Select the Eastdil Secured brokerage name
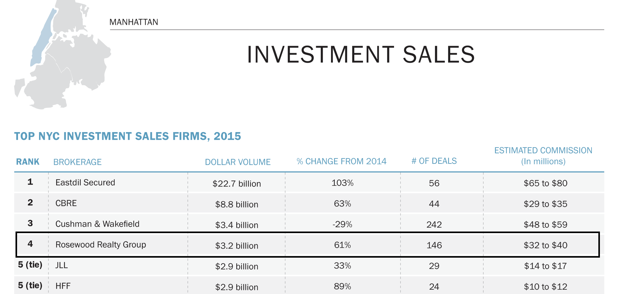The height and width of the screenshot is (294, 644). [x=85, y=182]
